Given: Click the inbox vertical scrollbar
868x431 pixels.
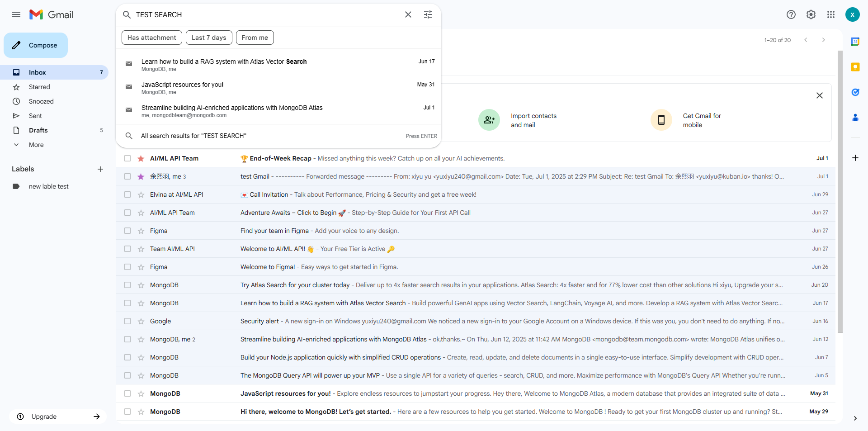Looking at the screenshot, I should click(840, 192).
